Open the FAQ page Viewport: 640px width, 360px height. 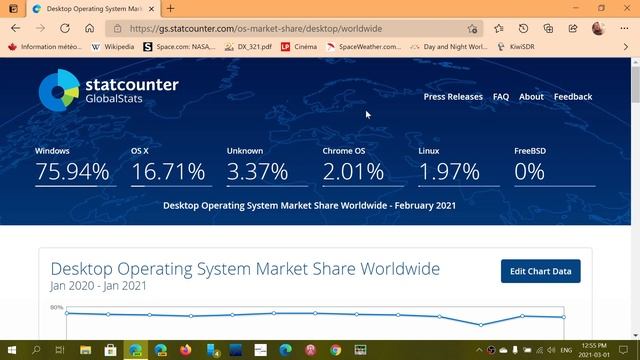501,97
